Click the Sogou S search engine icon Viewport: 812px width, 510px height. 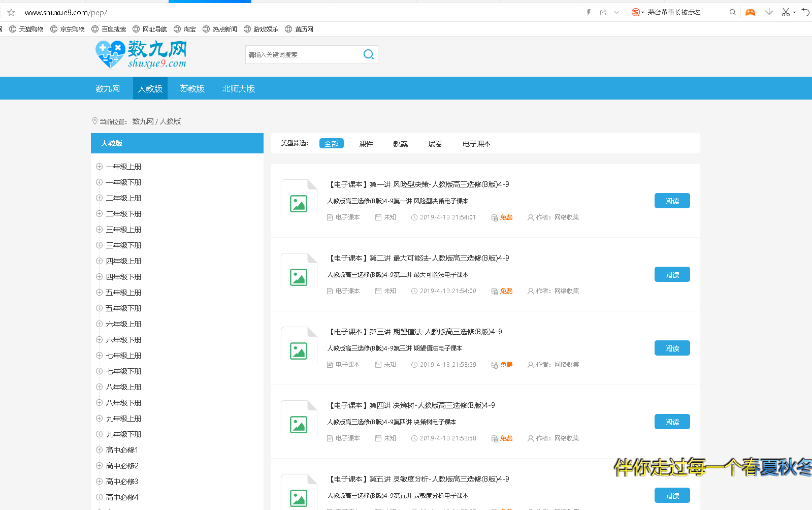(x=635, y=12)
